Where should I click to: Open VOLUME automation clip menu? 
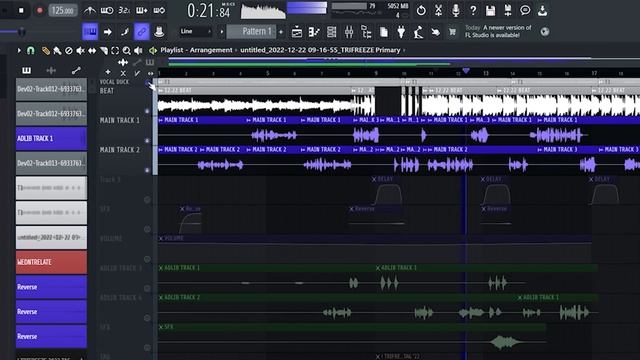(x=161, y=238)
